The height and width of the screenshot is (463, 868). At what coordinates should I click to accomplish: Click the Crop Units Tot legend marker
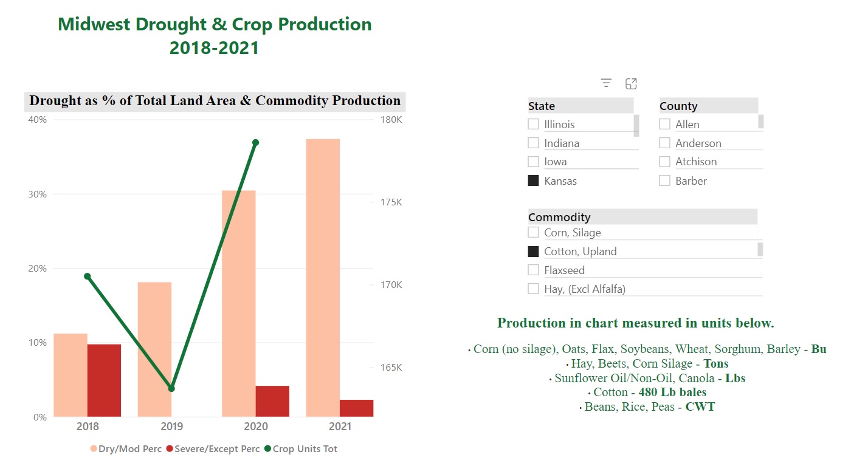(x=267, y=449)
